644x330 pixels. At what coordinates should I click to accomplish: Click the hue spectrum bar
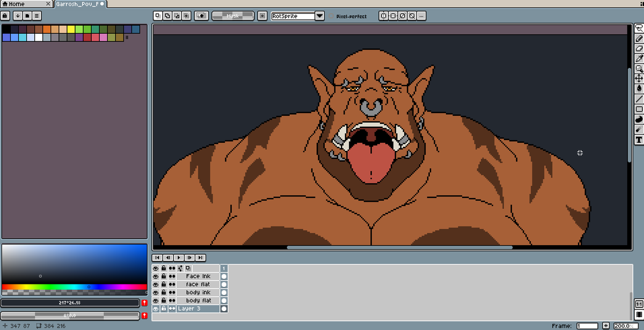click(74, 287)
